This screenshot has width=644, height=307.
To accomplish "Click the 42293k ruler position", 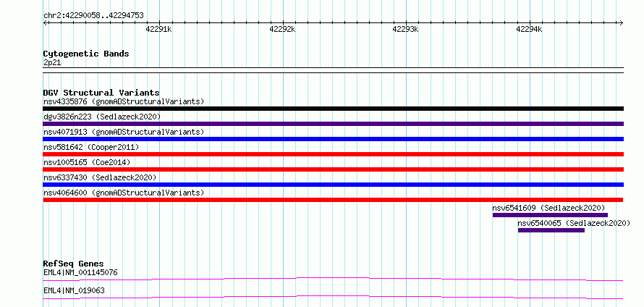I will (x=405, y=29).
